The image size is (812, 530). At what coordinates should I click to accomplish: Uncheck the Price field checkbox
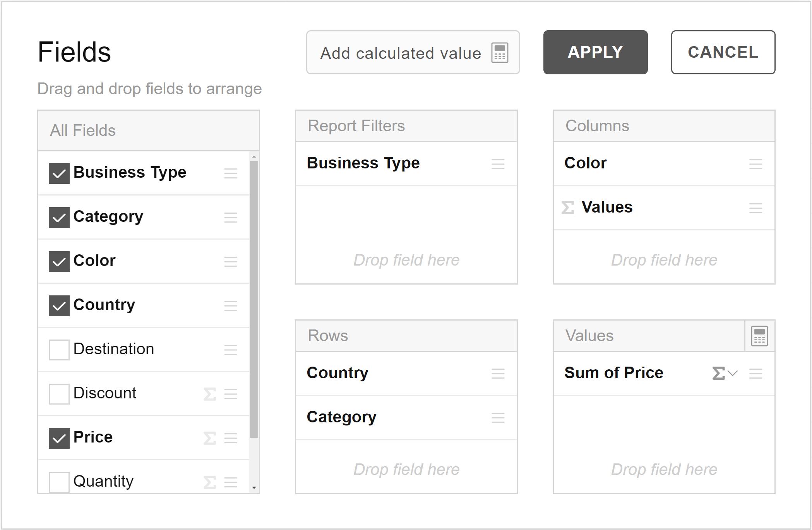coord(59,438)
